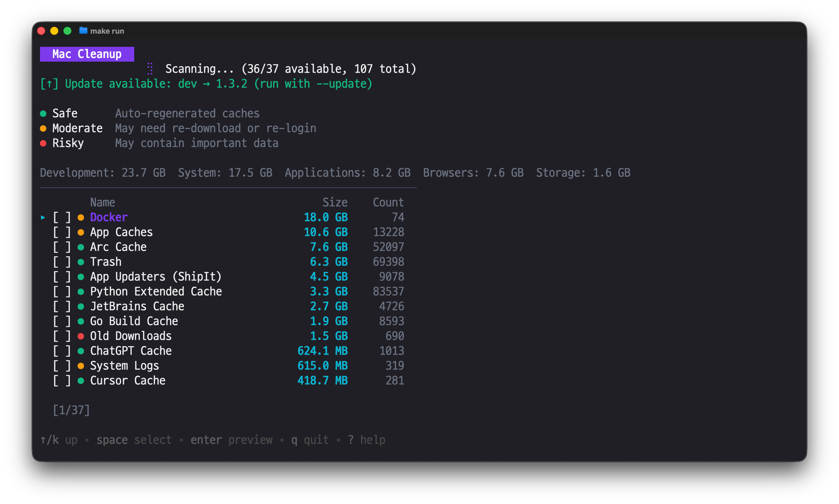Image resolution: width=839 pixels, height=504 pixels.
Task: Click the Mac Cleanup purple title badge
Action: click(x=87, y=54)
